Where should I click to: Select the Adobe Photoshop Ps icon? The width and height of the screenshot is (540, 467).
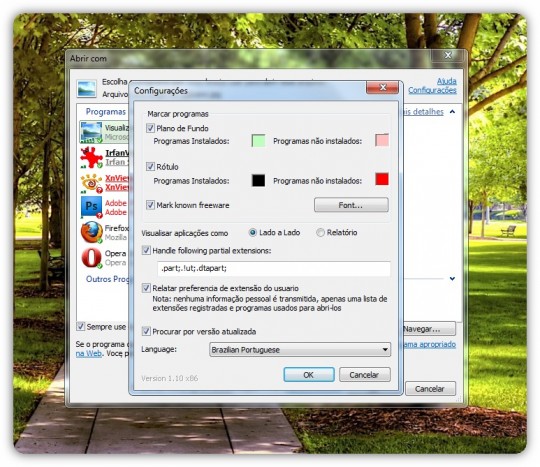coord(91,207)
